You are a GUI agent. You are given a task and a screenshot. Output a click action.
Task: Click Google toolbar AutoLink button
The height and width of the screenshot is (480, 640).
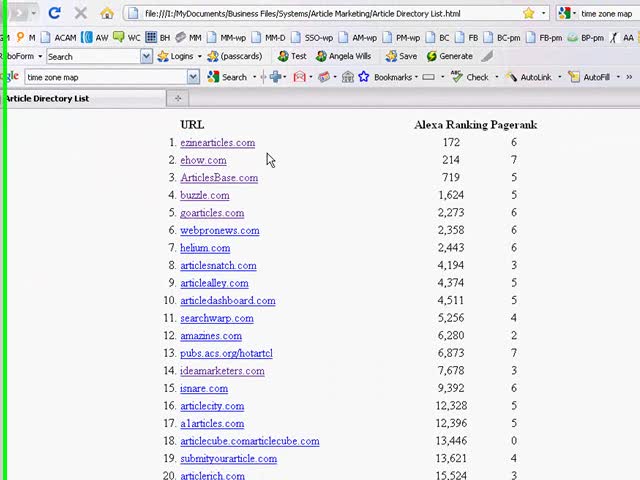click(529, 77)
